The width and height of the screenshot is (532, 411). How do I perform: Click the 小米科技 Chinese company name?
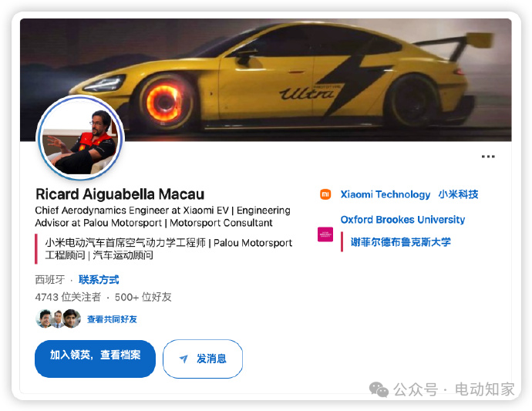(x=458, y=194)
